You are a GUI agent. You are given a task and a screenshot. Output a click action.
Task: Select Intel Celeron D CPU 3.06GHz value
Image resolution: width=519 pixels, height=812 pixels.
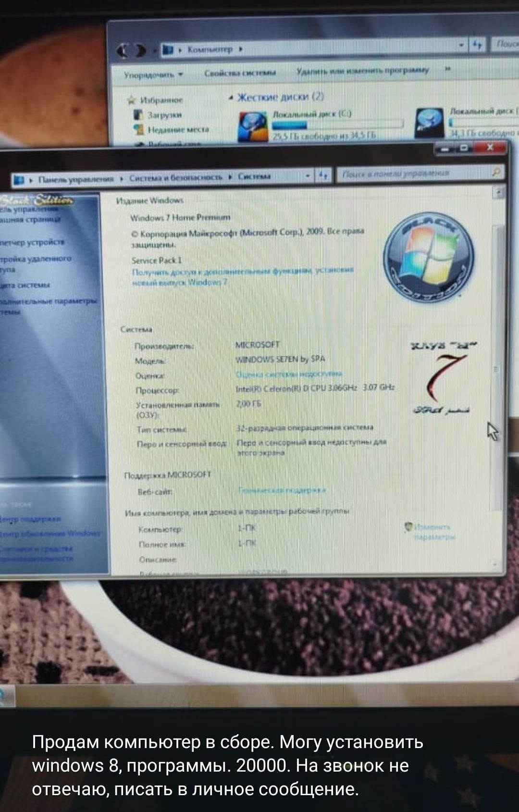[x=315, y=387]
